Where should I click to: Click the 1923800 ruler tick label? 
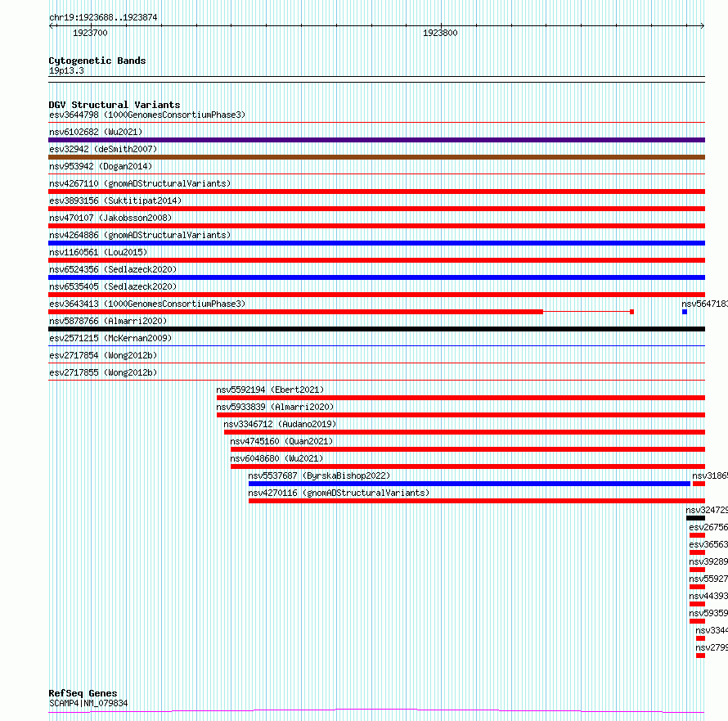pos(440,33)
